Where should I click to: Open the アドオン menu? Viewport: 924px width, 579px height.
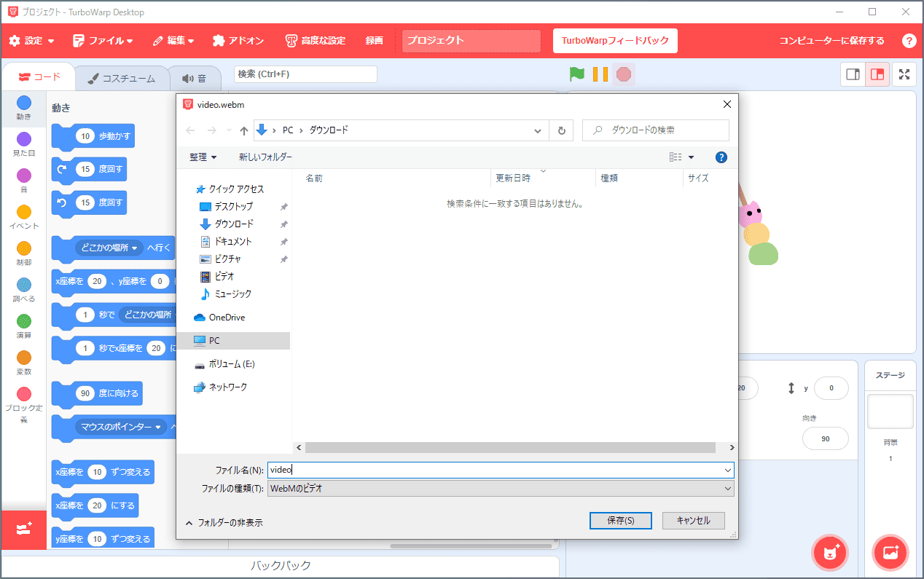click(238, 40)
